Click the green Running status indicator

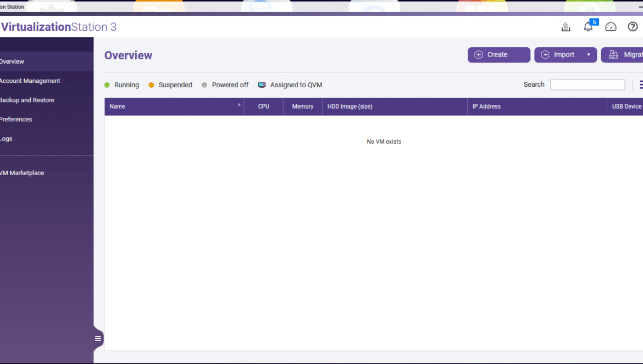coord(107,85)
